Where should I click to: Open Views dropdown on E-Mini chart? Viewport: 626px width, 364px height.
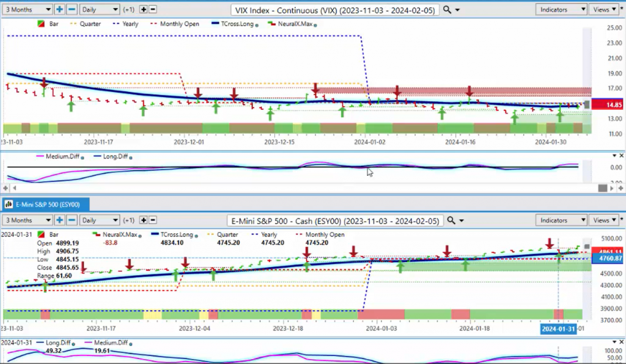tap(604, 220)
